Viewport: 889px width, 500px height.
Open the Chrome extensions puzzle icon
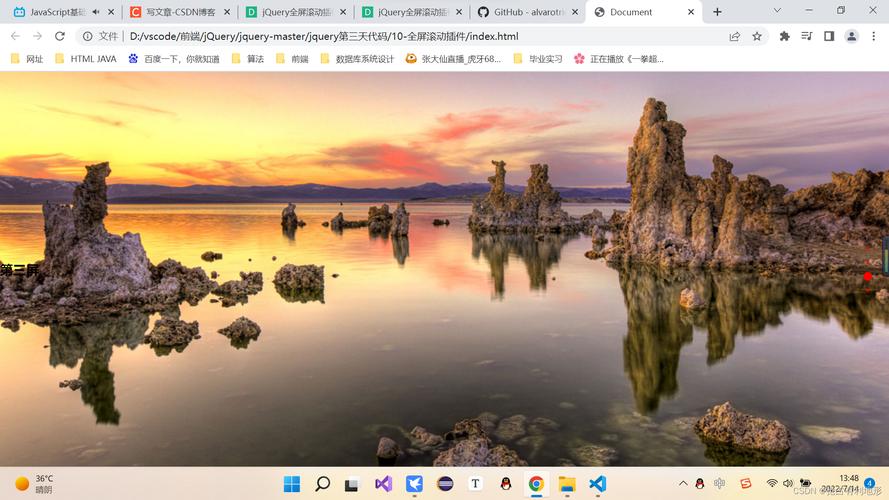point(785,36)
